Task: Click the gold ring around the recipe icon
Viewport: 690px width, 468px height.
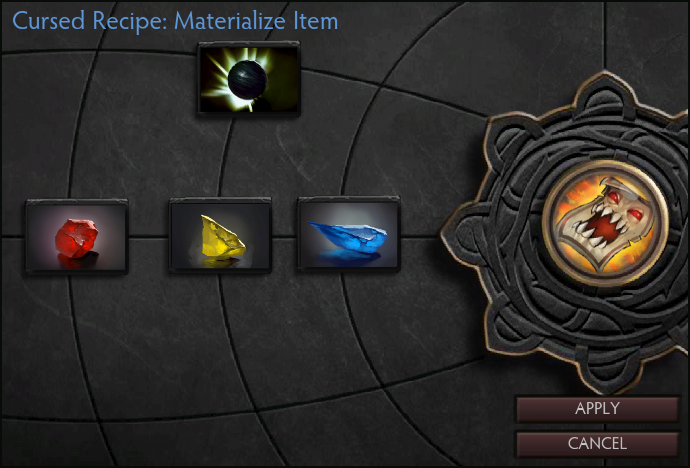Action: click(606, 164)
